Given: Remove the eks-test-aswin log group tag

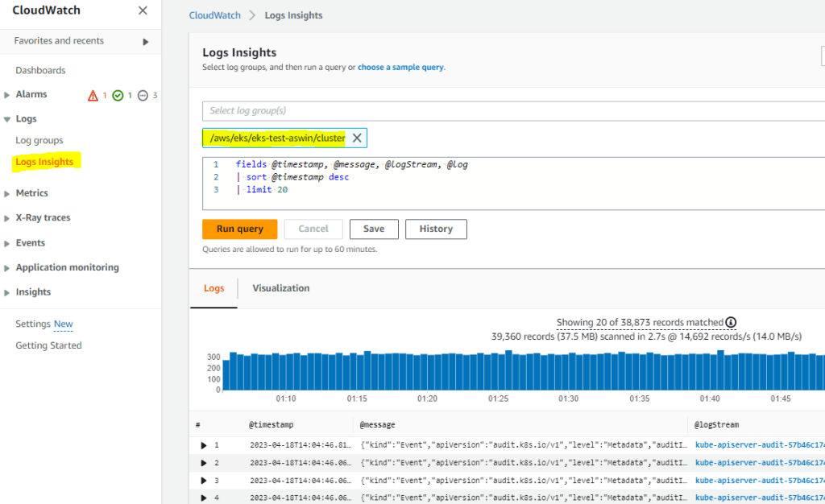Looking at the screenshot, I should click(x=357, y=138).
